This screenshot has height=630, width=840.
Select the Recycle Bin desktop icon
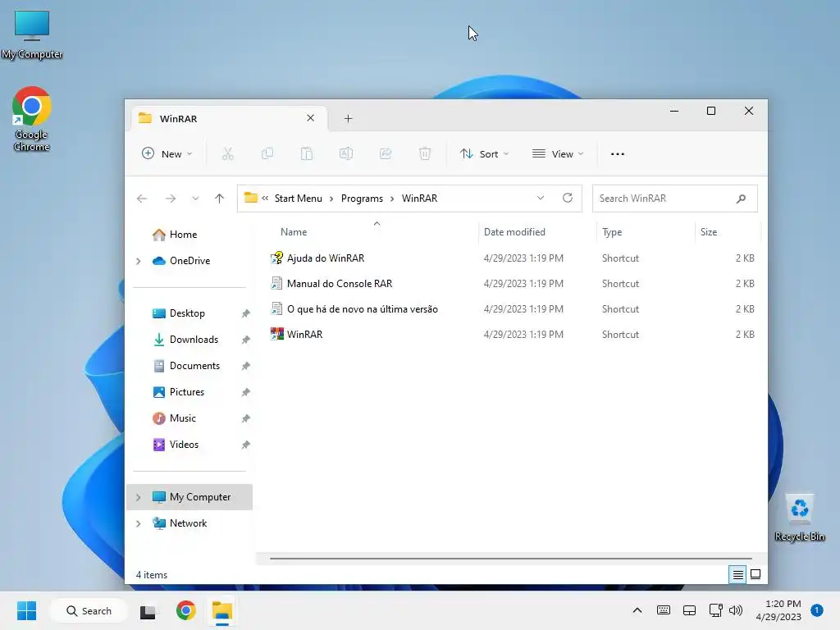click(x=799, y=518)
